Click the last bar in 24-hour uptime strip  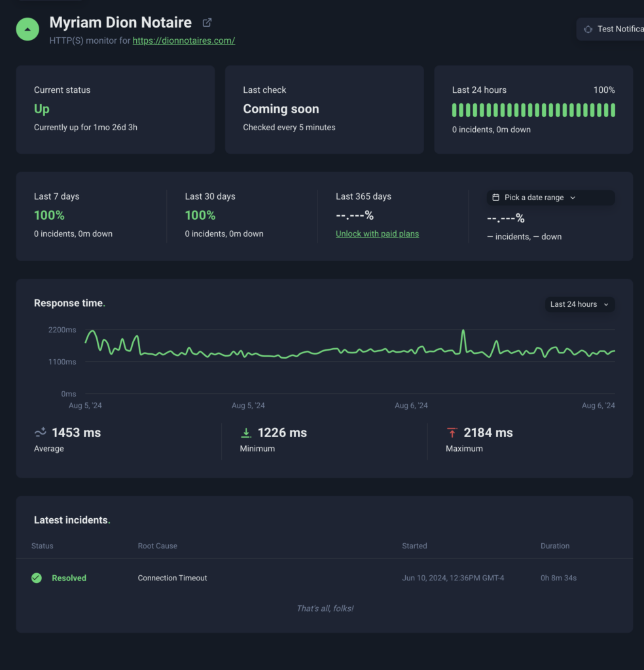click(613, 110)
